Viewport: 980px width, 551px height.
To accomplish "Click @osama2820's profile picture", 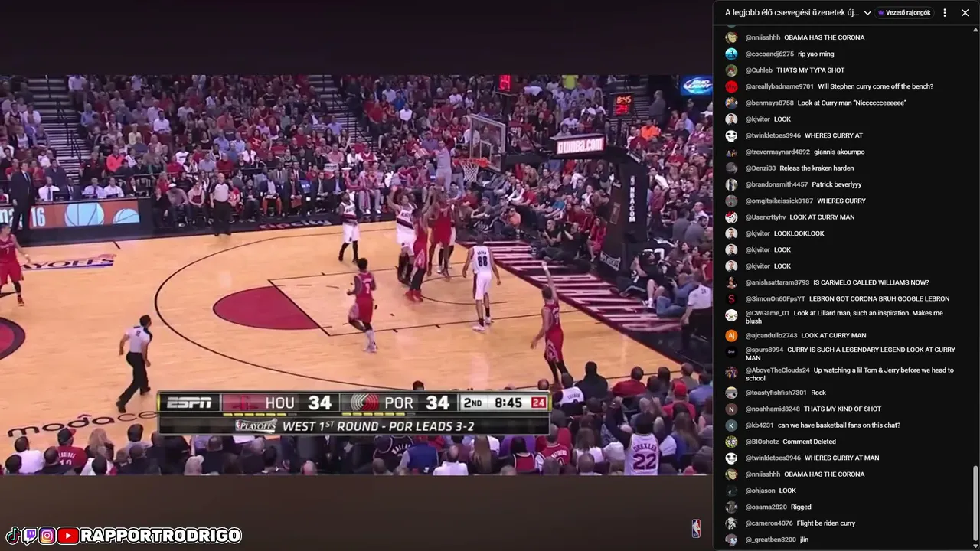I will [x=731, y=507].
